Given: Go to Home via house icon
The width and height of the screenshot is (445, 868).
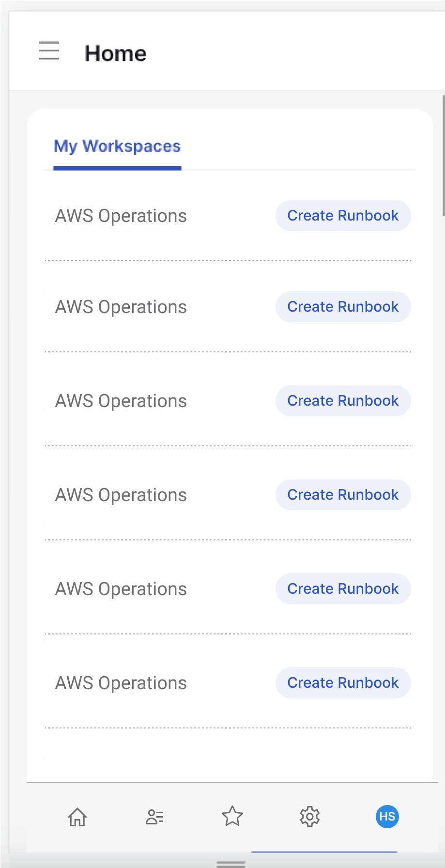Looking at the screenshot, I should pos(77,817).
